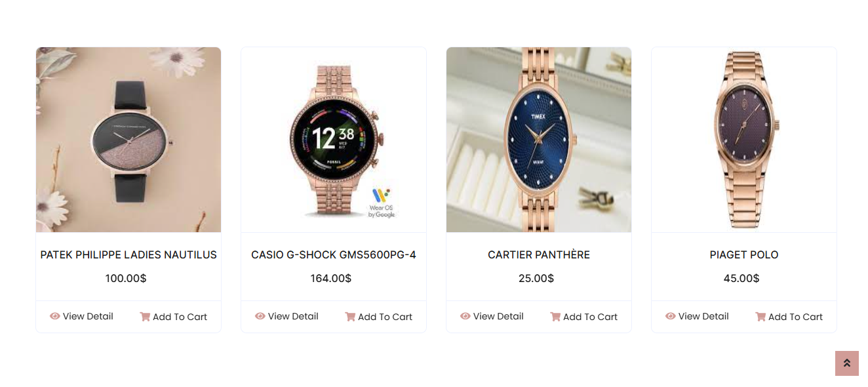Add Piaget Polo to cart
Screen dimensions: 868x387
point(789,317)
